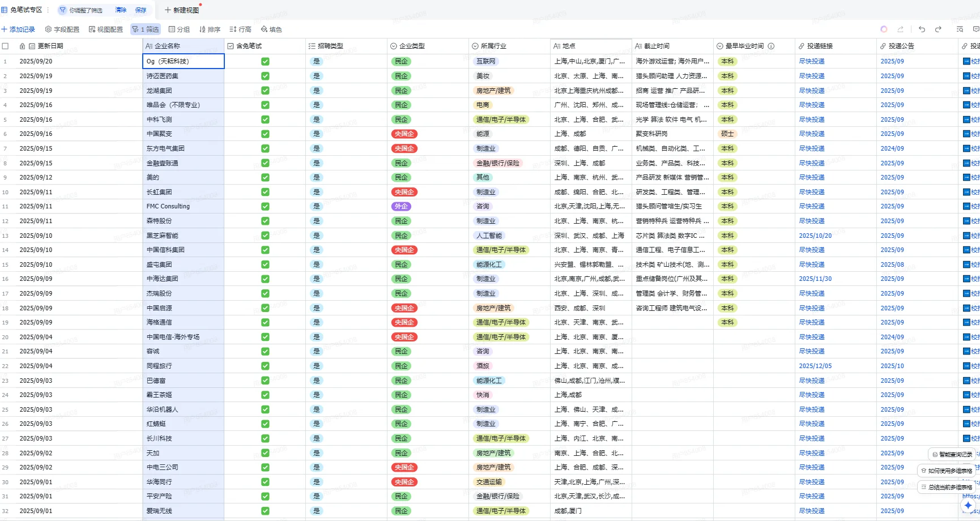Open the 分组 grouping tool
980x521 pixels.
point(179,29)
